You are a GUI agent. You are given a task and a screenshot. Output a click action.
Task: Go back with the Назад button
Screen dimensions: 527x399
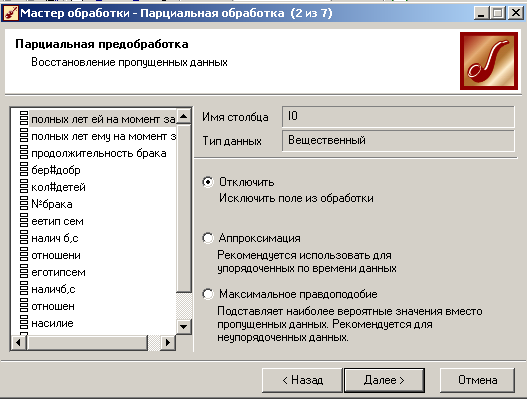point(302,380)
